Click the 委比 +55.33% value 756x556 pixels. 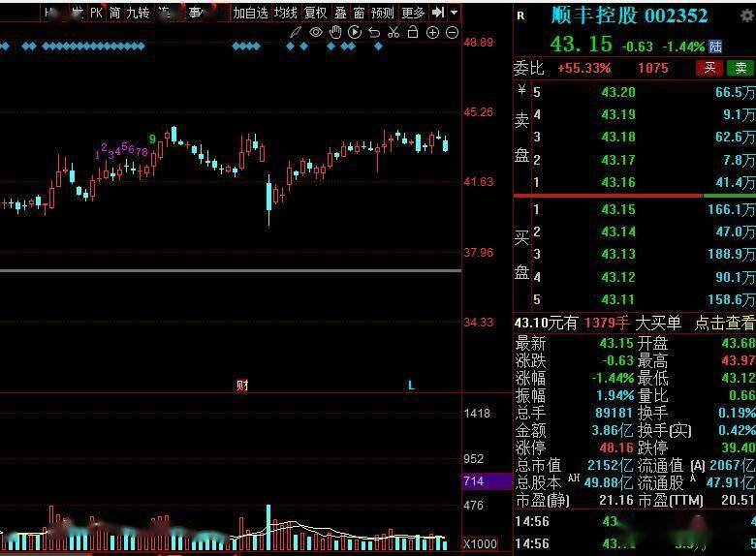583,68
